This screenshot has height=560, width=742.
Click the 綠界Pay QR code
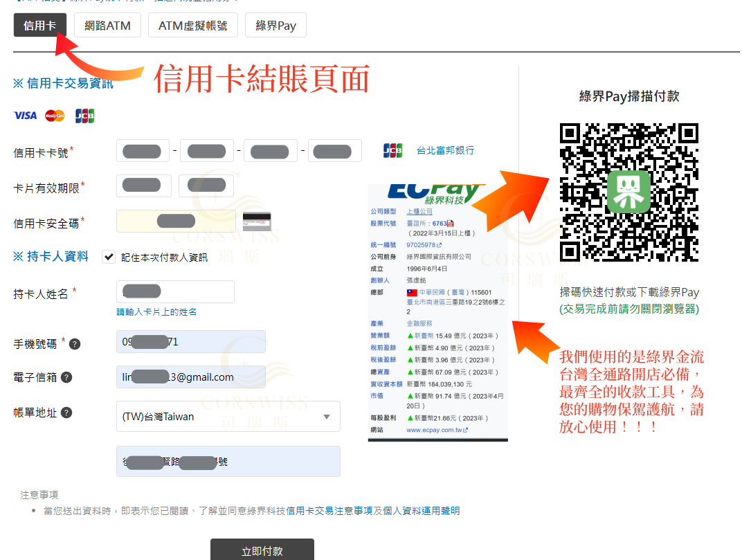(629, 192)
